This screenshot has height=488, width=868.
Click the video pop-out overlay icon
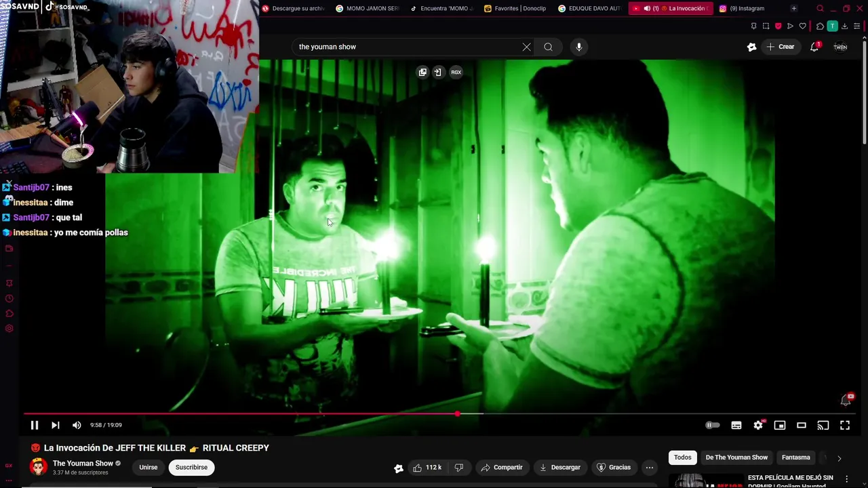pos(422,72)
